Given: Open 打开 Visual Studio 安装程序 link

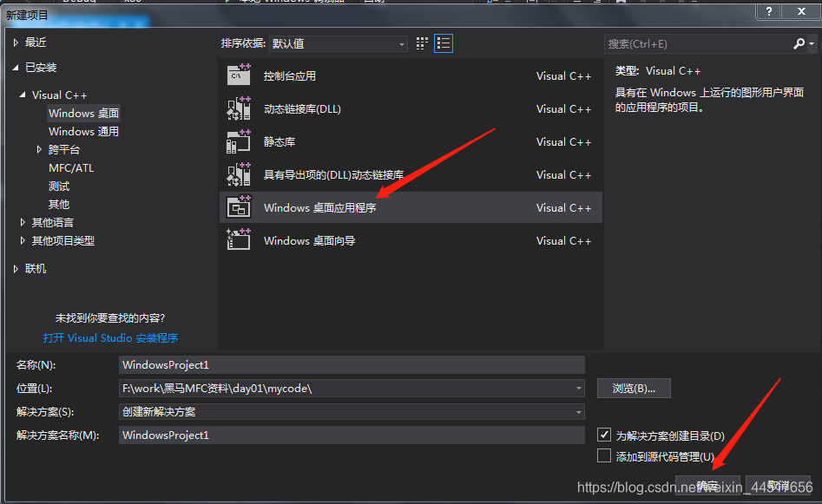Looking at the screenshot, I should [110, 338].
